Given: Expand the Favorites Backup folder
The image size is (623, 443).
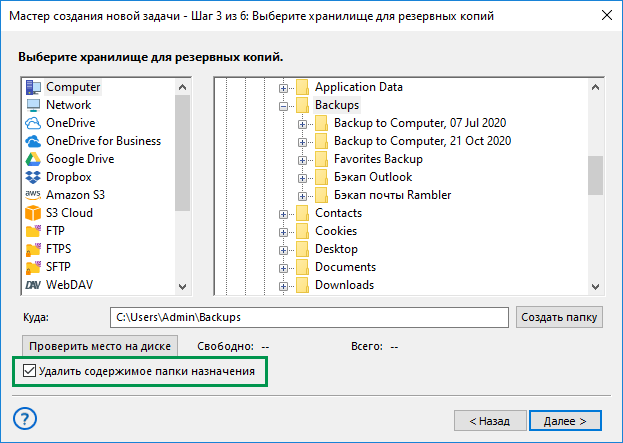Looking at the screenshot, I should pos(302,160).
